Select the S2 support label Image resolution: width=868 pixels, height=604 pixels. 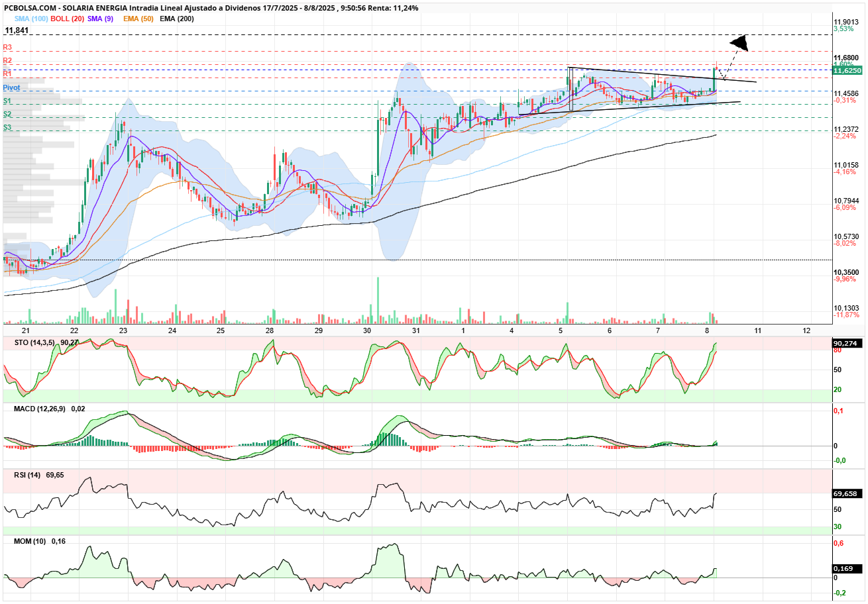pyautogui.click(x=7, y=114)
